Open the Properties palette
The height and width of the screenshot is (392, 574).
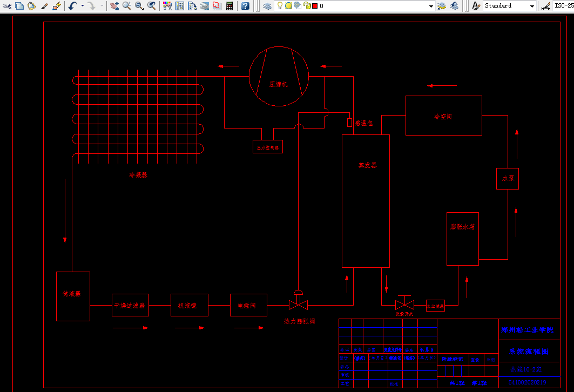(x=167, y=6)
